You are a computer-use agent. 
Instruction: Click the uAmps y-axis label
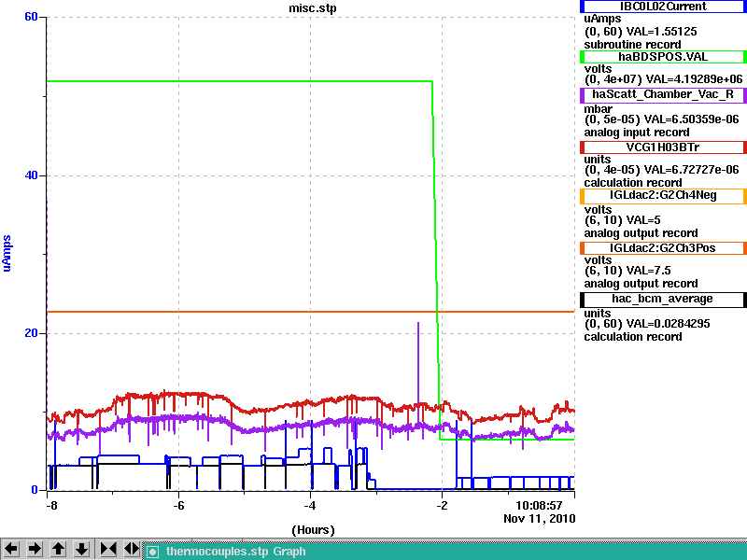[7, 253]
